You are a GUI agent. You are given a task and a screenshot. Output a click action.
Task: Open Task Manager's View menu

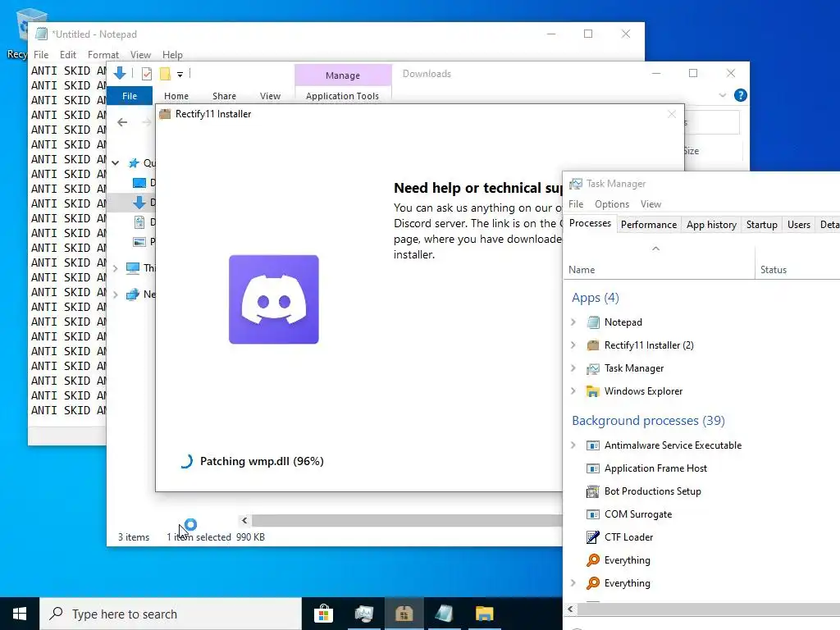click(x=651, y=204)
